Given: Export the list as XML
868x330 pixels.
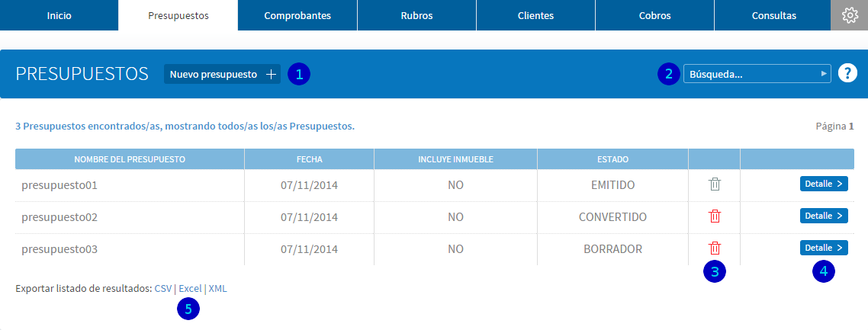Looking at the screenshot, I should click(217, 289).
